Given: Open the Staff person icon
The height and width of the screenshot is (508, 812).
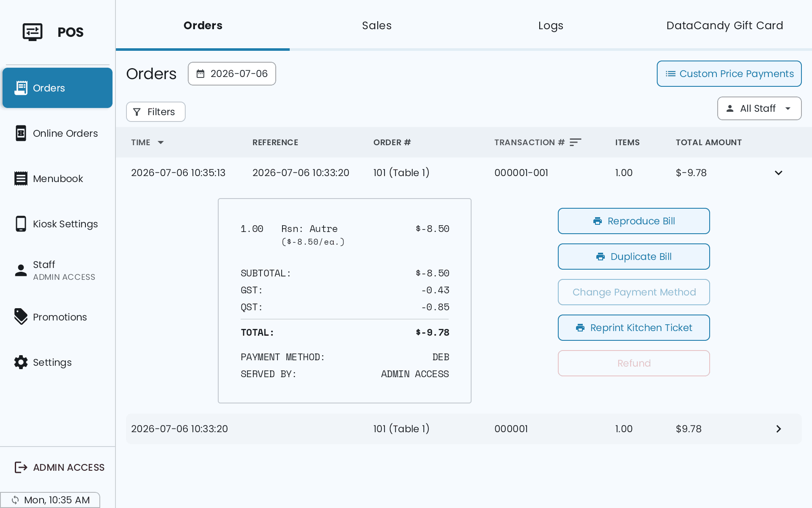Looking at the screenshot, I should pyautogui.click(x=21, y=270).
